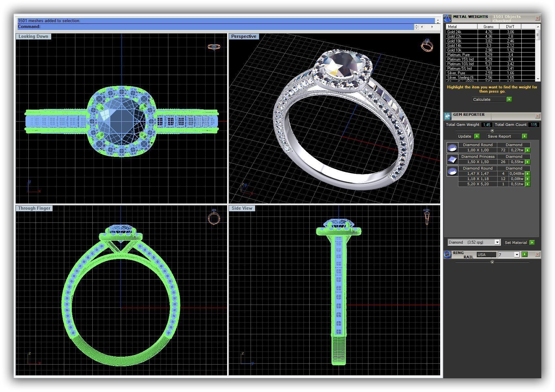Click the green go arrow beside Calculate
This screenshot has width=555, height=392.
pyautogui.click(x=509, y=99)
